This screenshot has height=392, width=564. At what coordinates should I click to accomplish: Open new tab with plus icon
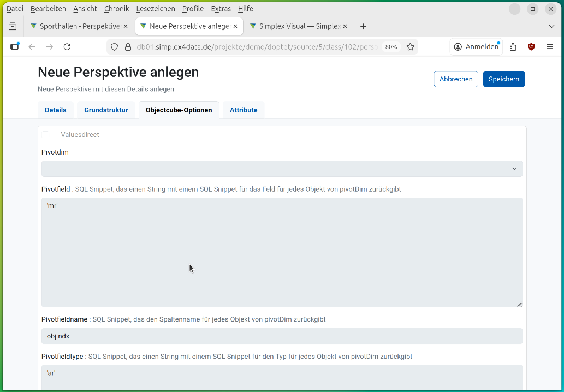(364, 26)
